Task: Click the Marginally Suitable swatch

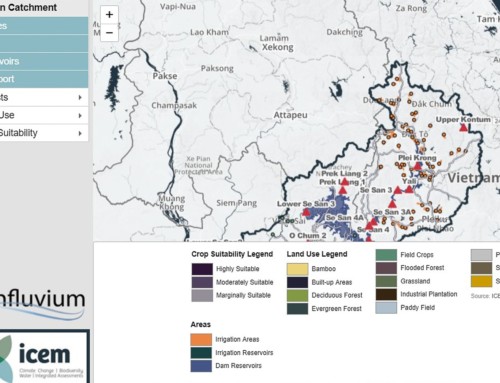Action: [x=202, y=295]
